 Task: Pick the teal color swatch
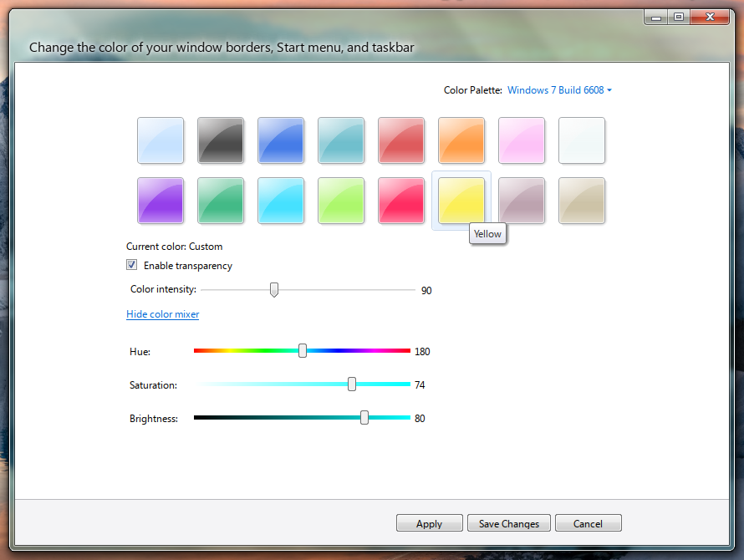point(341,140)
